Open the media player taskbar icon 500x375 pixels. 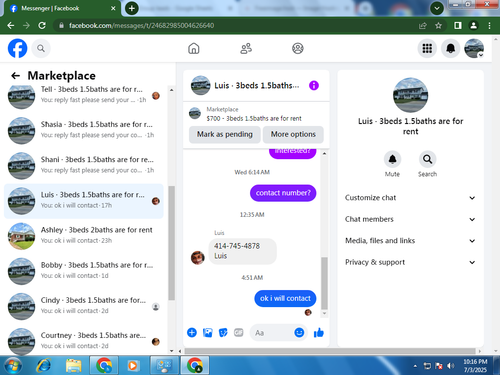pos(133,366)
